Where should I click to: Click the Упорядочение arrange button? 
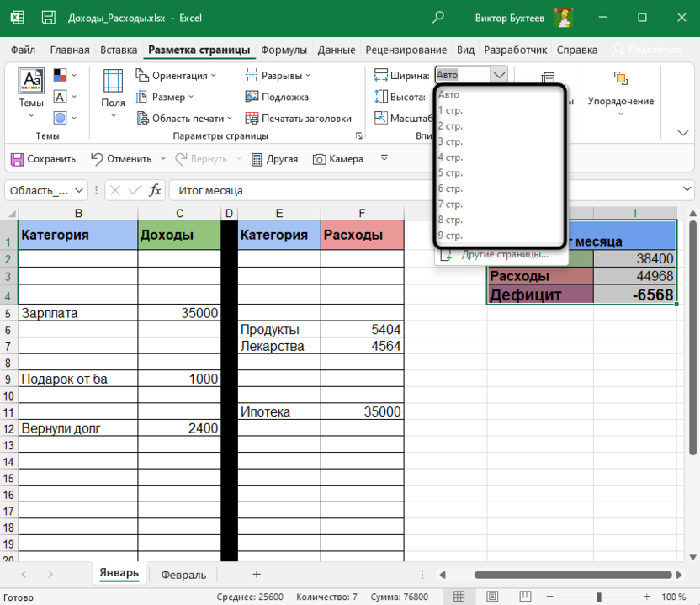point(620,93)
